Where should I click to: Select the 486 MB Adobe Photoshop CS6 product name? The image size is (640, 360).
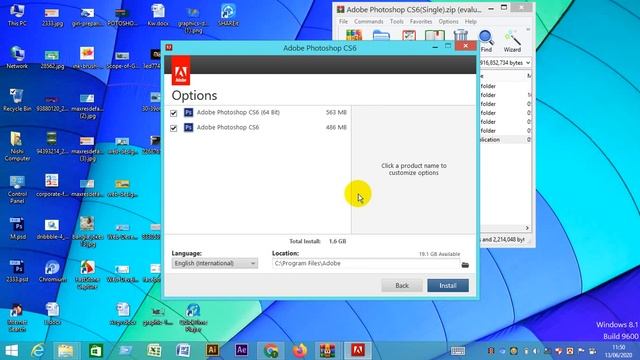click(x=228, y=127)
